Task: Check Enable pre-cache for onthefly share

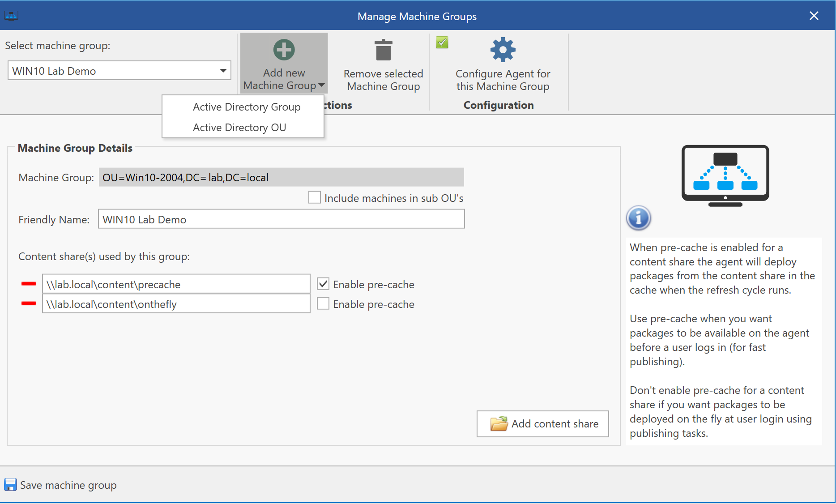Action: tap(323, 303)
